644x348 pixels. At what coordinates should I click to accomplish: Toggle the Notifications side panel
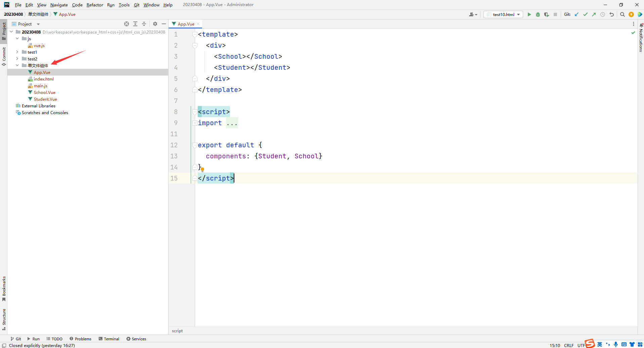(641, 38)
